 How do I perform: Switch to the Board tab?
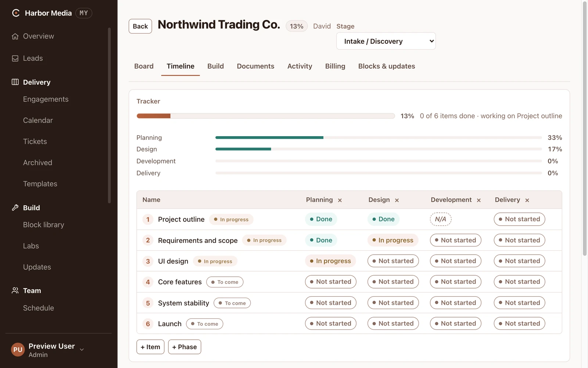point(144,66)
